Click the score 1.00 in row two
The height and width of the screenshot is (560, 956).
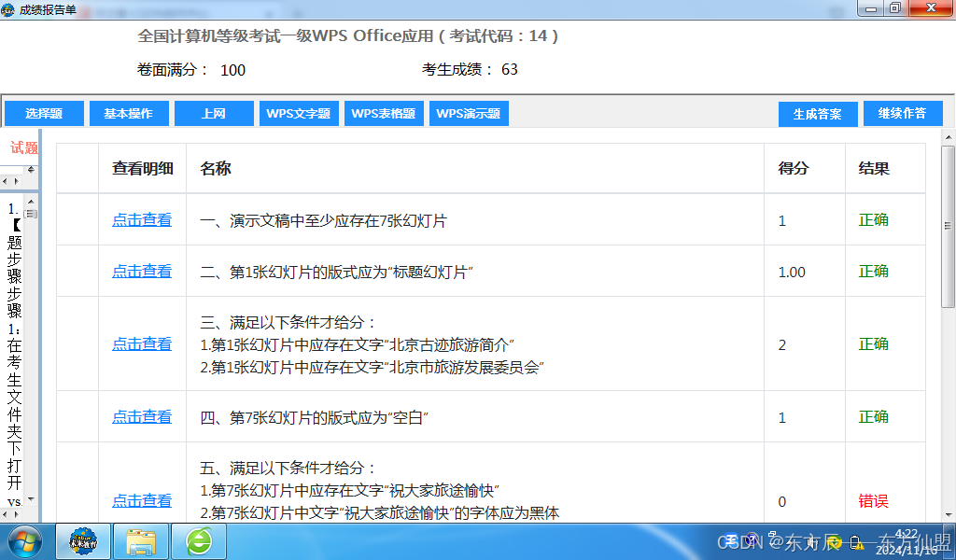[x=792, y=273]
